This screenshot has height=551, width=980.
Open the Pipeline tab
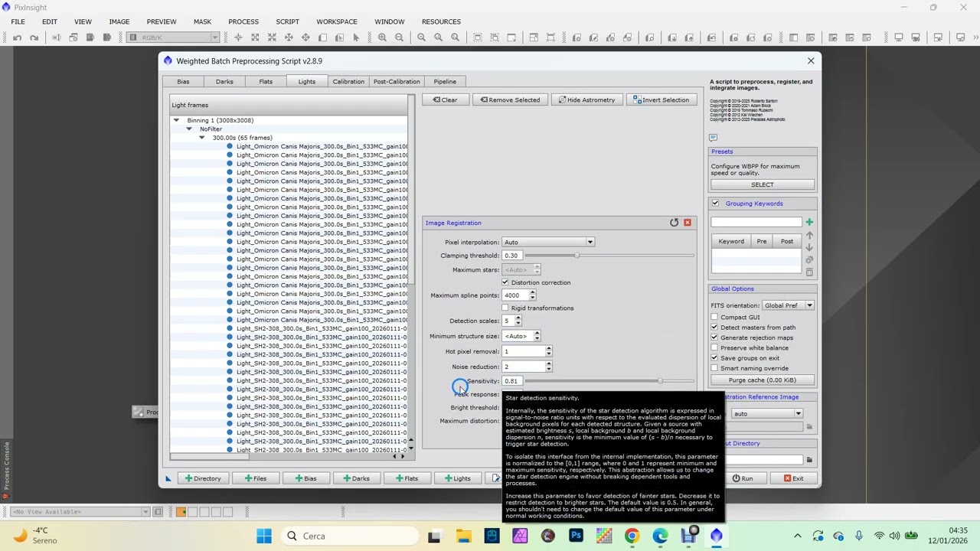point(445,81)
